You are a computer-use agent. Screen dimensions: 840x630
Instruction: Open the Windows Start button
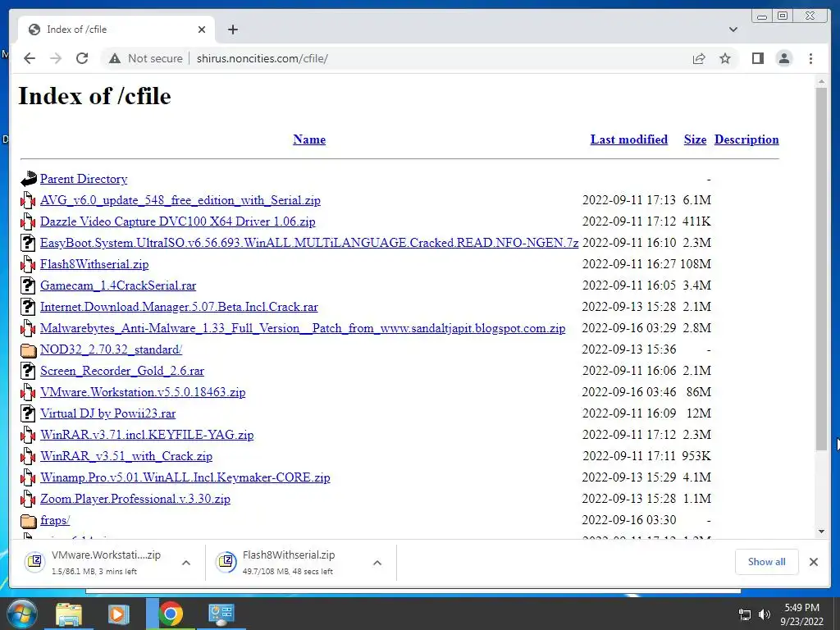[22, 614]
